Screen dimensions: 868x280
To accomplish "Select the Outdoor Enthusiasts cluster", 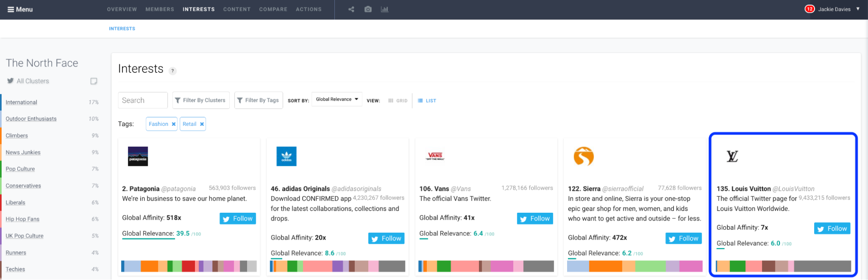I will pyautogui.click(x=31, y=119).
